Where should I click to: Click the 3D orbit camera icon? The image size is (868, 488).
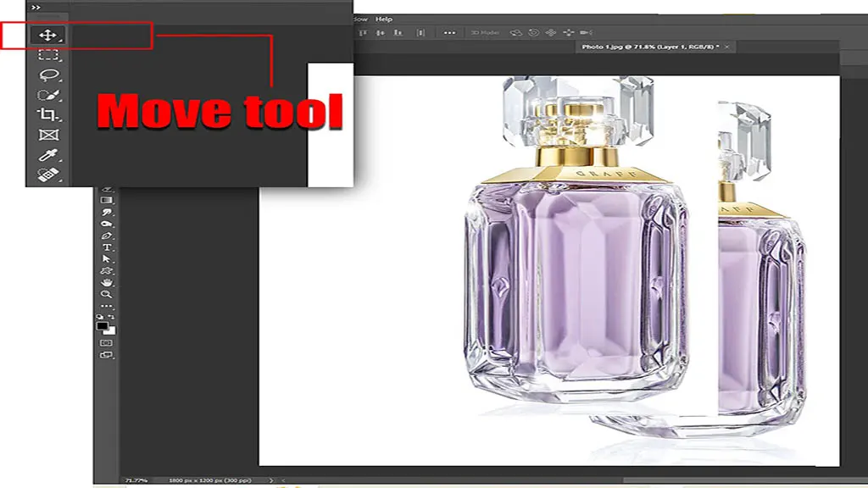tap(516, 33)
